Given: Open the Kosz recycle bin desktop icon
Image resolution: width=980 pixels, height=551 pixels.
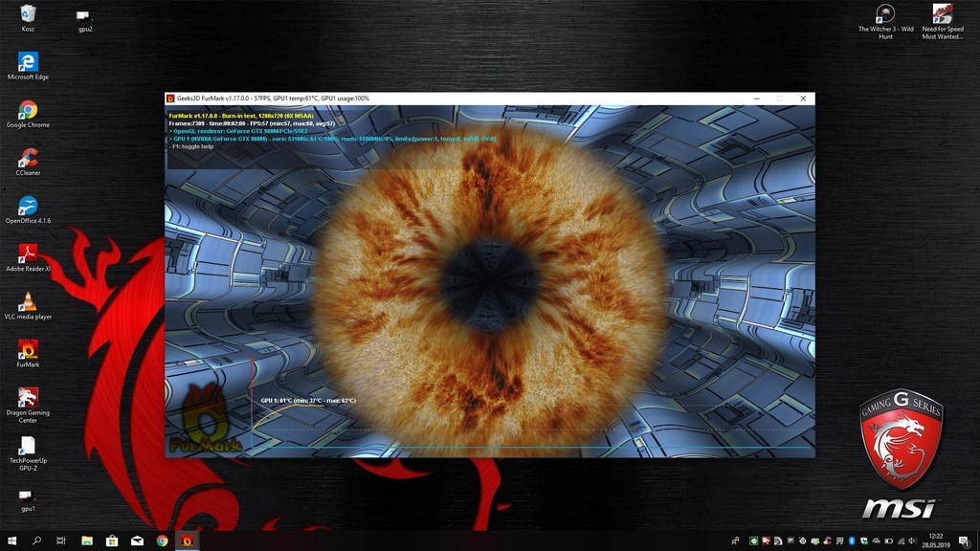Looking at the screenshot, I should coord(28,17).
